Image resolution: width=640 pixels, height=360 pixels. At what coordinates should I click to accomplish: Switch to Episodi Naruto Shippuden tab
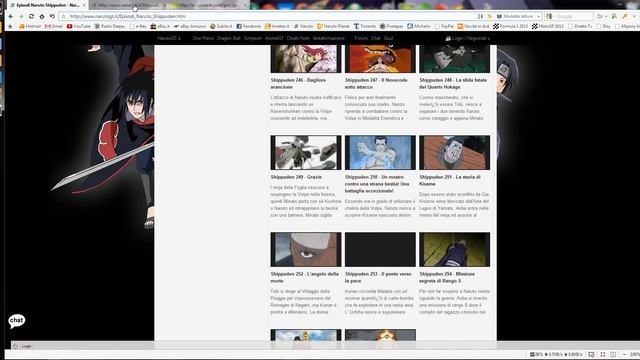[x=48, y=5]
